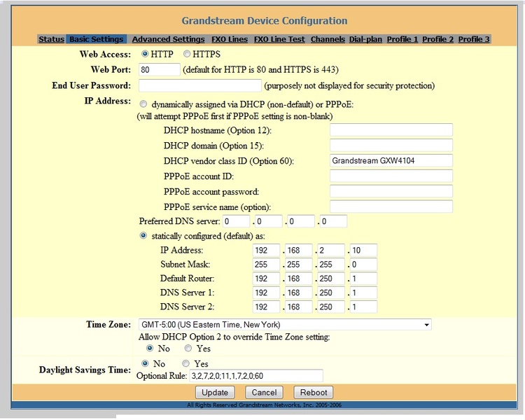
Task: Click the Update button
Action: tap(215, 393)
